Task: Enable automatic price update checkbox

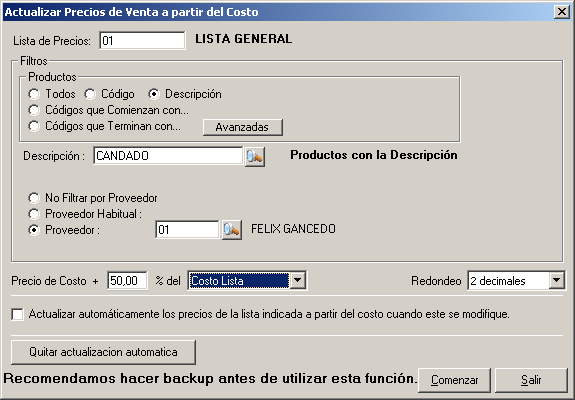Action: (17, 314)
